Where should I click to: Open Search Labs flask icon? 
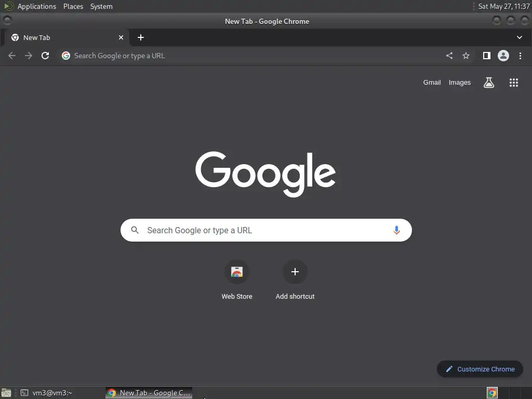point(488,83)
